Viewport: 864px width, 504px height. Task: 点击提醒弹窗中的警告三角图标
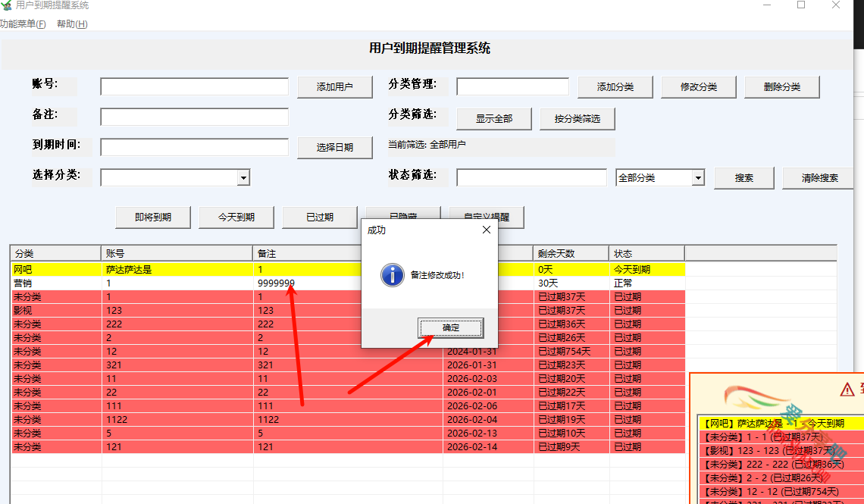click(848, 388)
